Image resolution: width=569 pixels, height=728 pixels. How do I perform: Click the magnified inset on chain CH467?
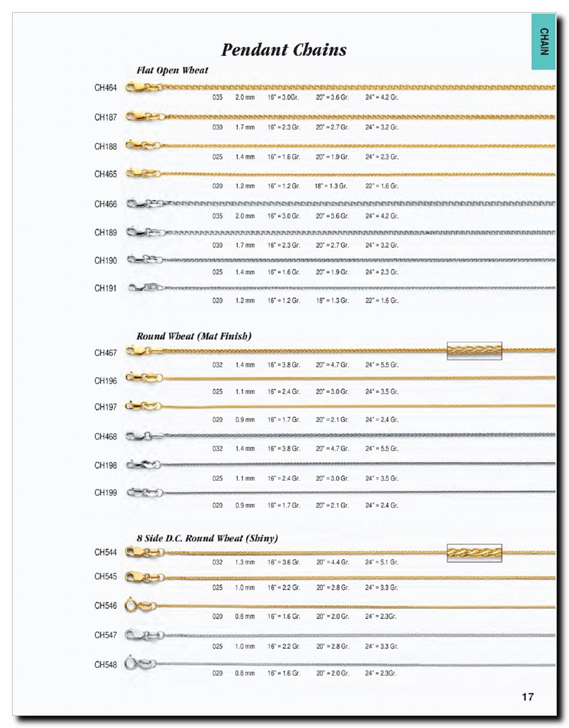pos(474,350)
